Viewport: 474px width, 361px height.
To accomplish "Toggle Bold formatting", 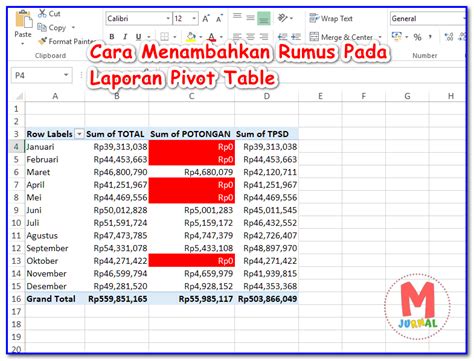I will 112,37.
